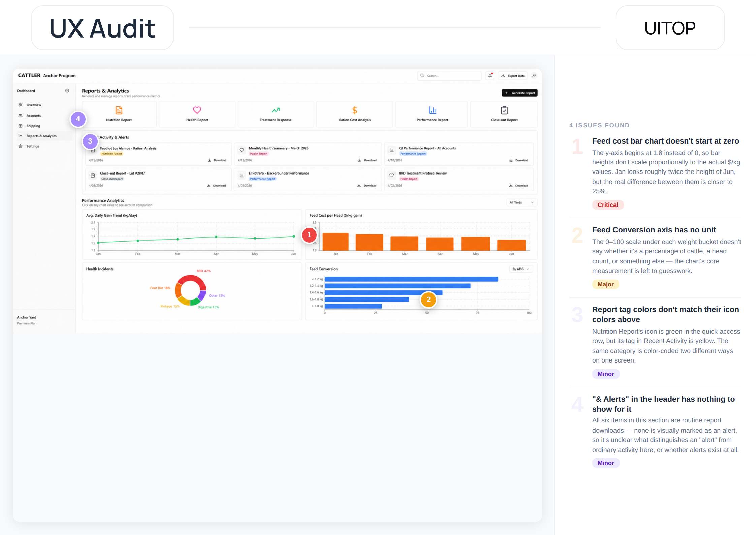Click the Accounts people icon in sidebar
The width and height of the screenshot is (756, 535).
click(x=21, y=116)
